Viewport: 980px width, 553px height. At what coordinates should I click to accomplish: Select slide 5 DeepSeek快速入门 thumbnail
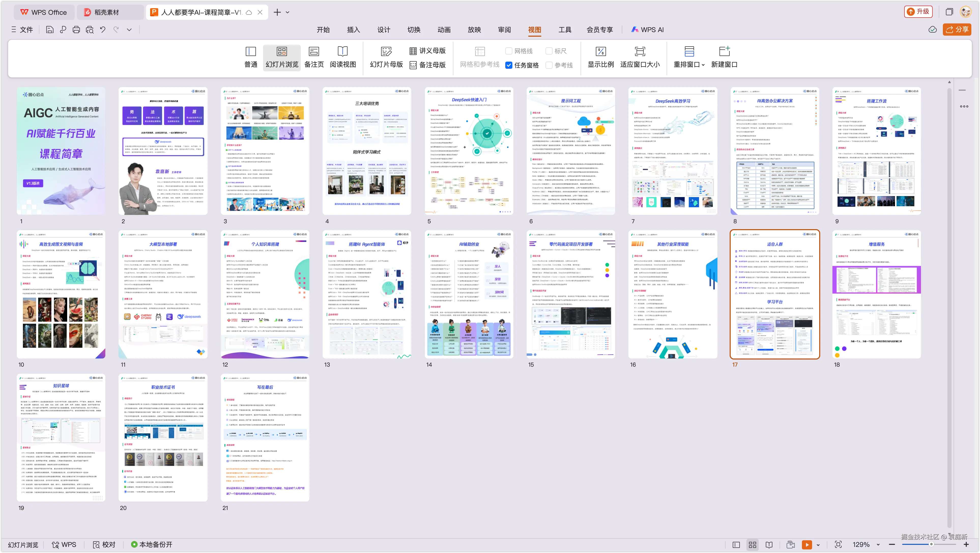[x=469, y=151]
